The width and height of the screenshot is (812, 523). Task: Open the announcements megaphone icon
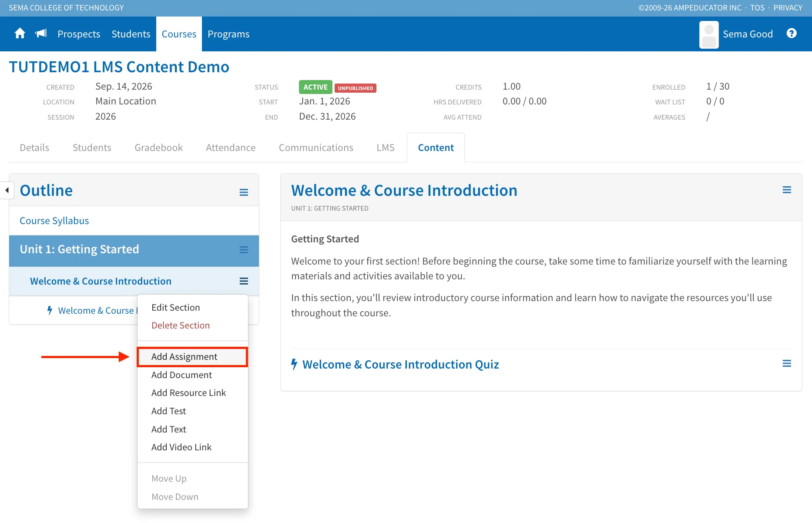pyautogui.click(x=41, y=34)
